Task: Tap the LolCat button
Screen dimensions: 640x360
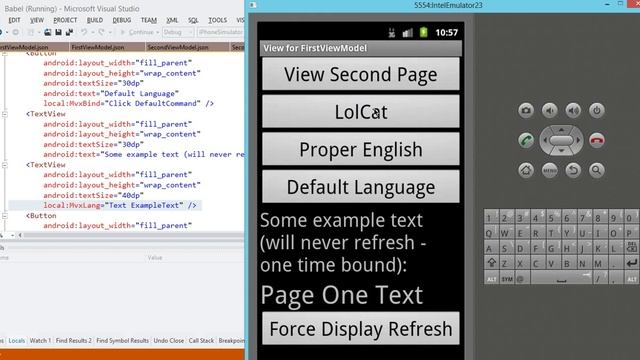Action: tap(361, 111)
